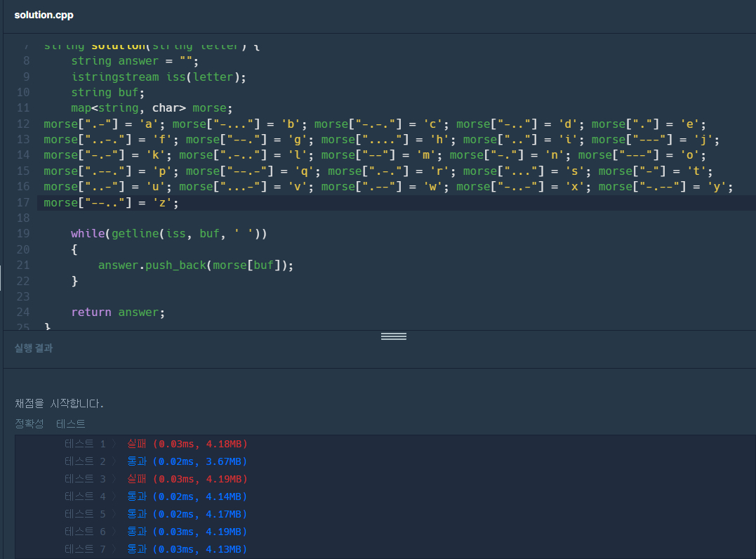Viewport: 756px width, 559px height.
Task: Select the failed 테스트 3 result row
Action: [x=187, y=479]
